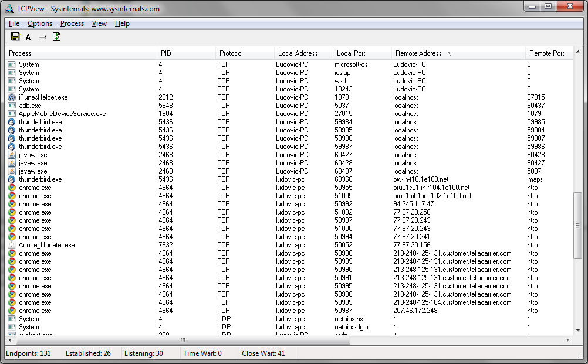Click remote port imaps cell
Screen dimensions: 588x364
coord(535,179)
